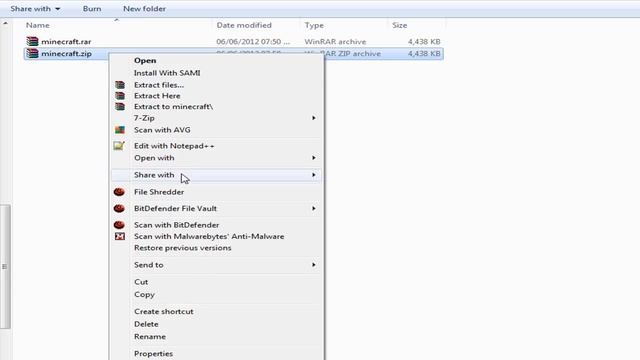The width and height of the screenshot is (640, 360).
Task: Click the minecraft.rar WinRAR file icon
Action: point(32,41)
